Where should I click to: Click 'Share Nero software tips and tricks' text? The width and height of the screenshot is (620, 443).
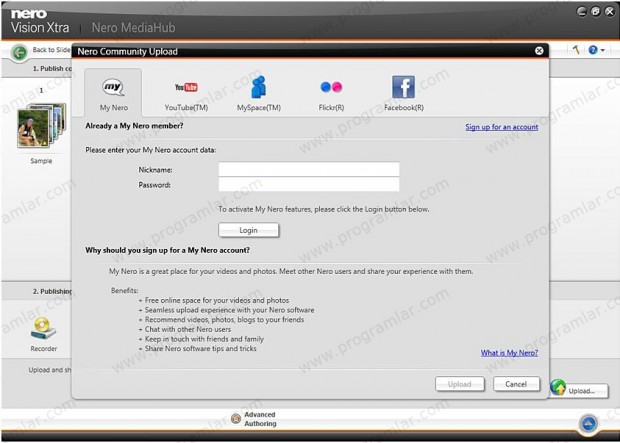(x=200, y=348)
